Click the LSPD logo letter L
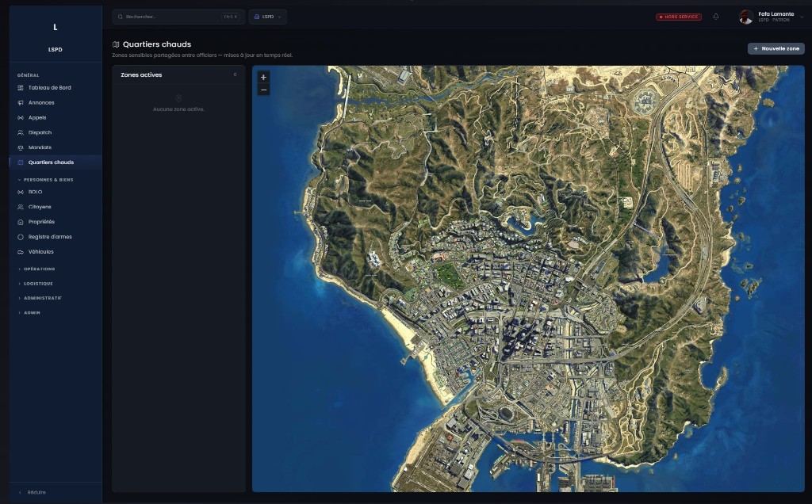The image size is (812, 504). click(56, 27)
